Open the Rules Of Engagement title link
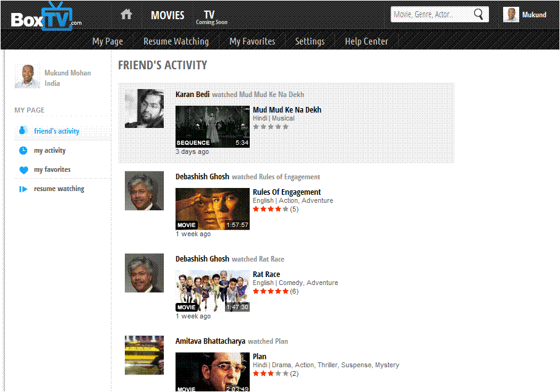This screenshot has height=392, width=560. pyautogui.click(x=287, y=192)
